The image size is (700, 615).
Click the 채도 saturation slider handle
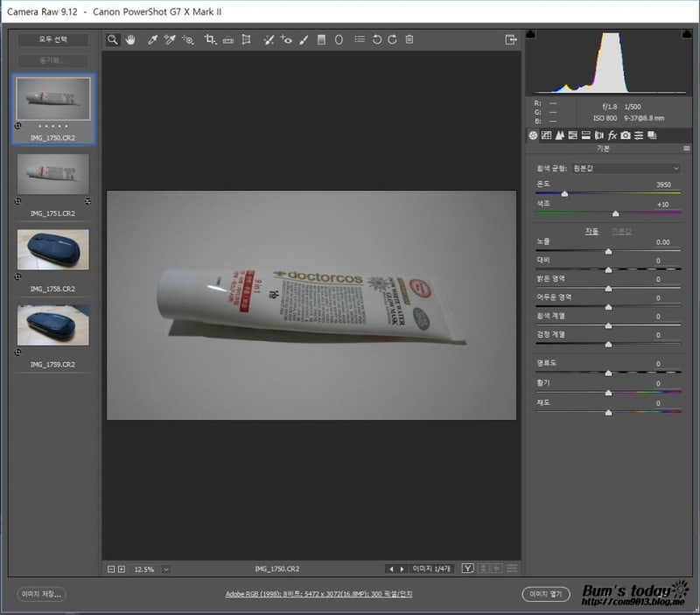608,413
